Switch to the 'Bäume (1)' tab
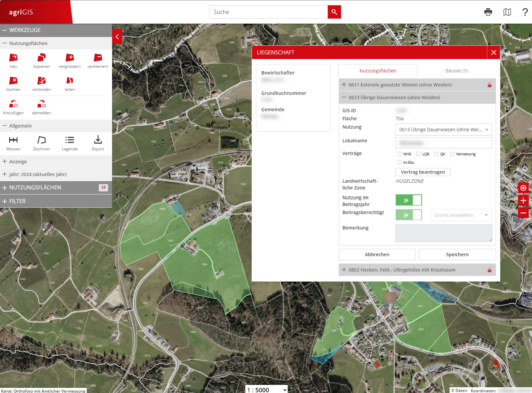Image resolution: width=532 pixels, height=393 pixels. coord(456,71)
